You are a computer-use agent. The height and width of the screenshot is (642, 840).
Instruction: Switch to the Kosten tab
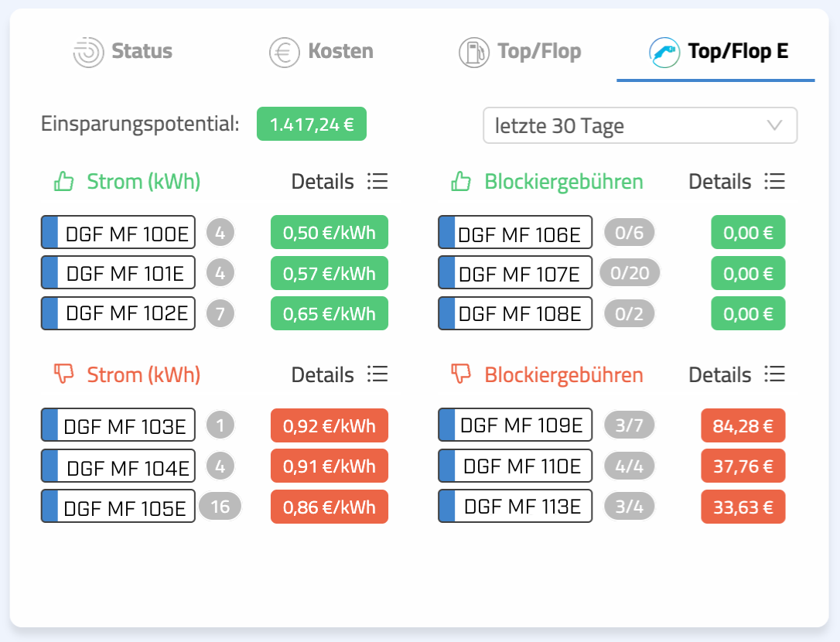pyautogui.click(x=340, y=53)
